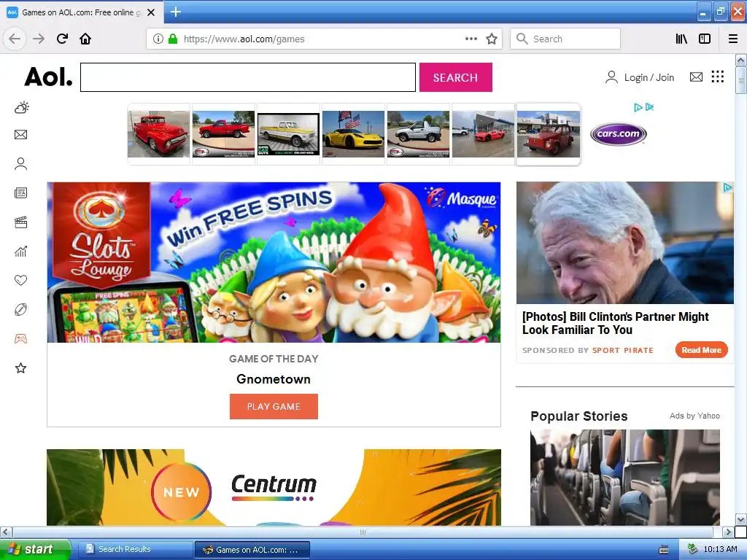Click the Centrum NEW banner ad
Viewport: 747px width, 560px height.
click(x=274, y=487)
